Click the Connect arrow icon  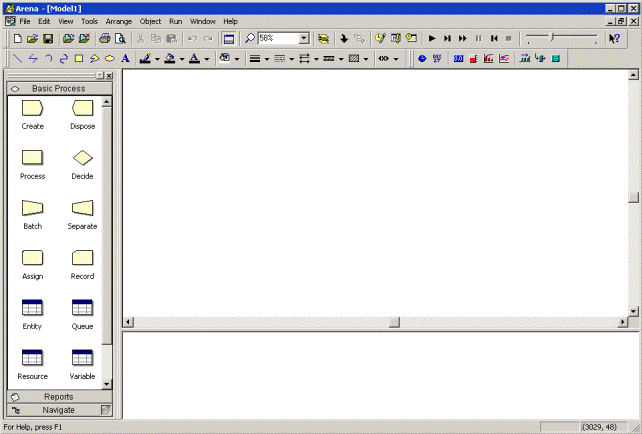pyautogui.click(x=344, y=38)
